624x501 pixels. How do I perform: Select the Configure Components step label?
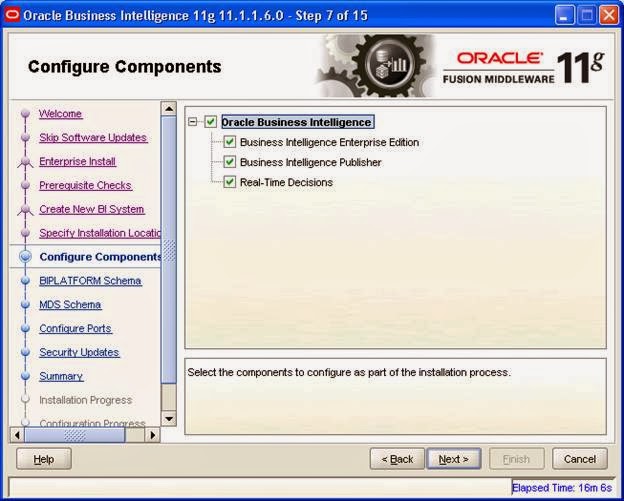(100, 257)
